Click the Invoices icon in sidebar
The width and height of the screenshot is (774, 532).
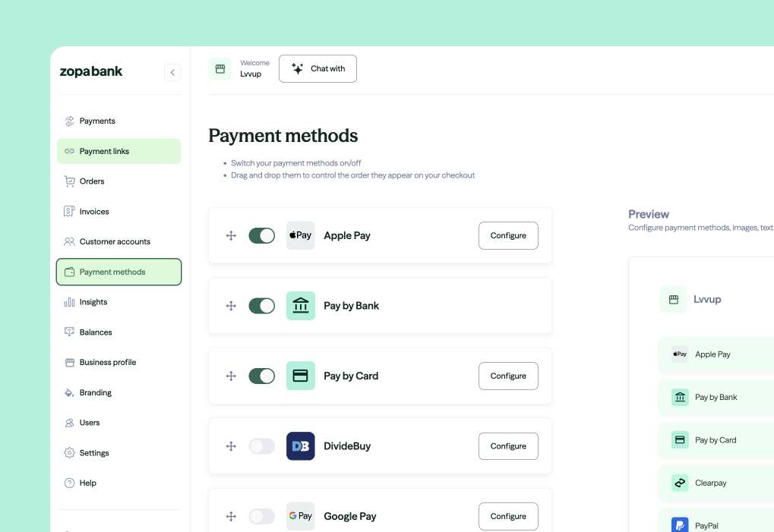tap(70, 212)
